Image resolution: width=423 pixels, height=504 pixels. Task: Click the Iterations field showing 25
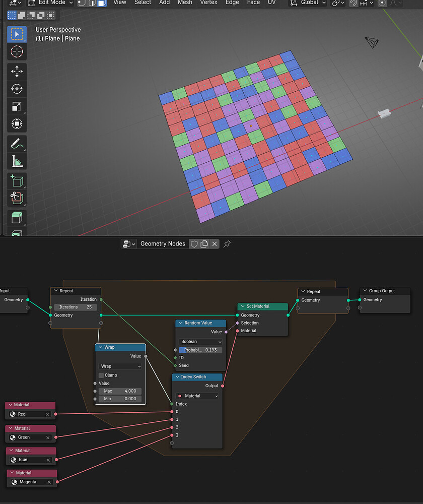pos(76,307)
